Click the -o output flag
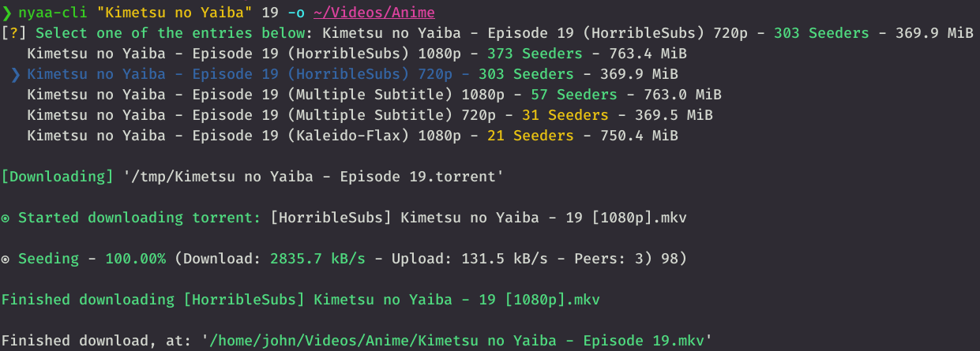Viewport: 980px width, 351px height. [x=296, y=13]
